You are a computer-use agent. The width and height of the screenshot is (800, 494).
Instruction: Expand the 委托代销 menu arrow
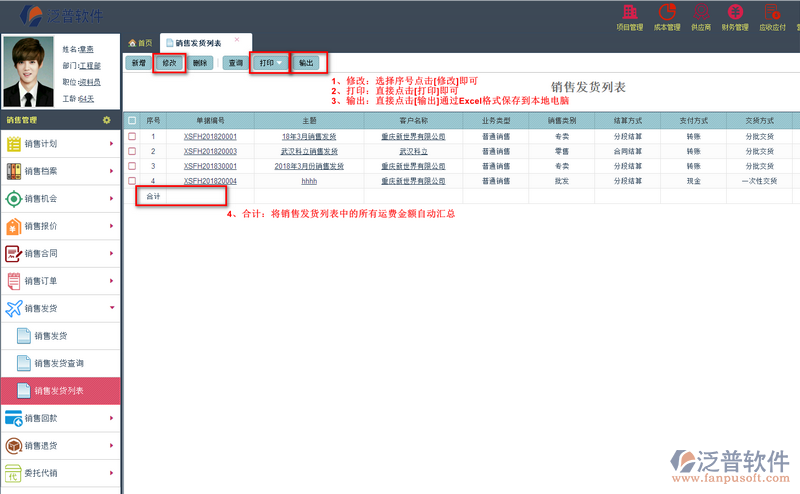coord(111,473)
